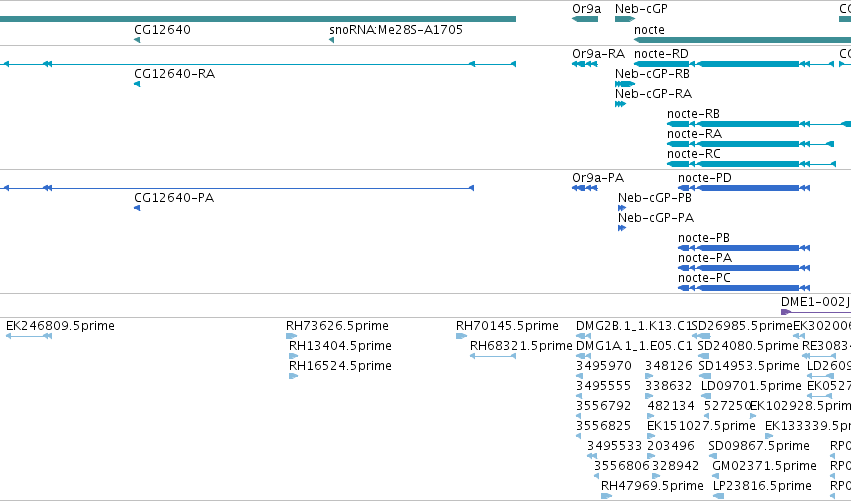Click the CG12640-RA transcript label
This screenshot has height=501, width=851.
point(174,74)
